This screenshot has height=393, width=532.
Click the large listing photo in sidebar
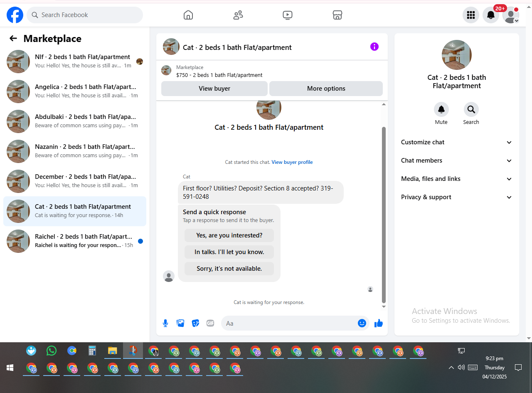coord(457,55)
